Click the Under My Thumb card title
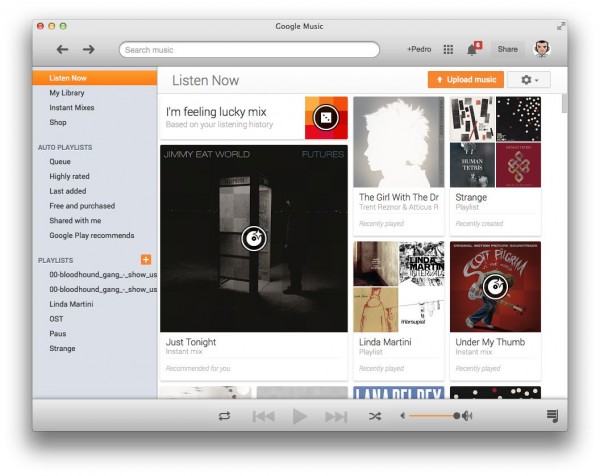Screen dimensions: 600x476 click(x=490, y=342)
